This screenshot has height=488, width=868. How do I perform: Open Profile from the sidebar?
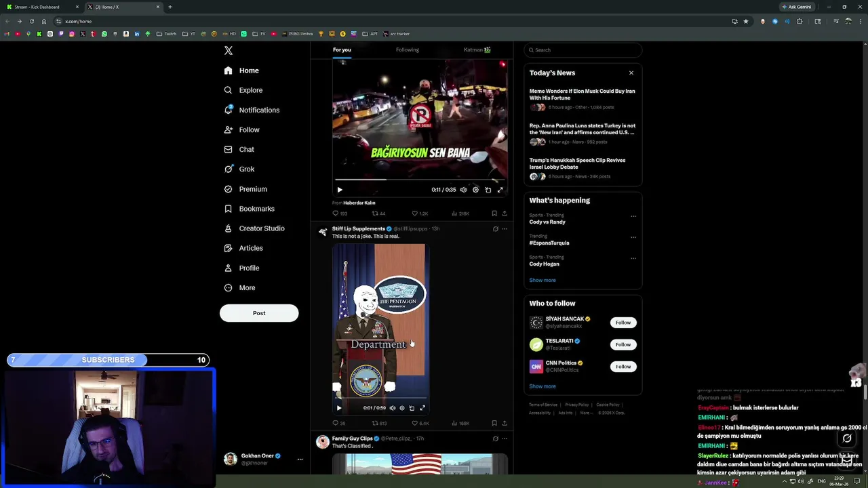[241, 268]
